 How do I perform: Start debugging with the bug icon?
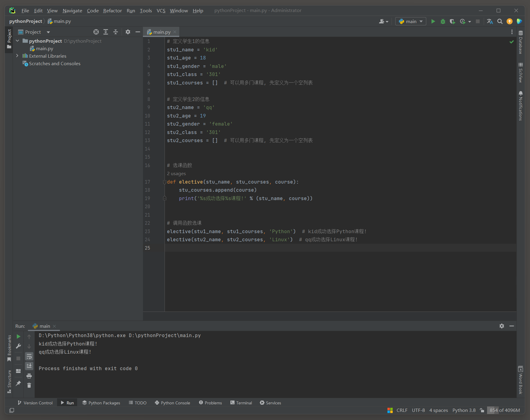click(443, 21)
